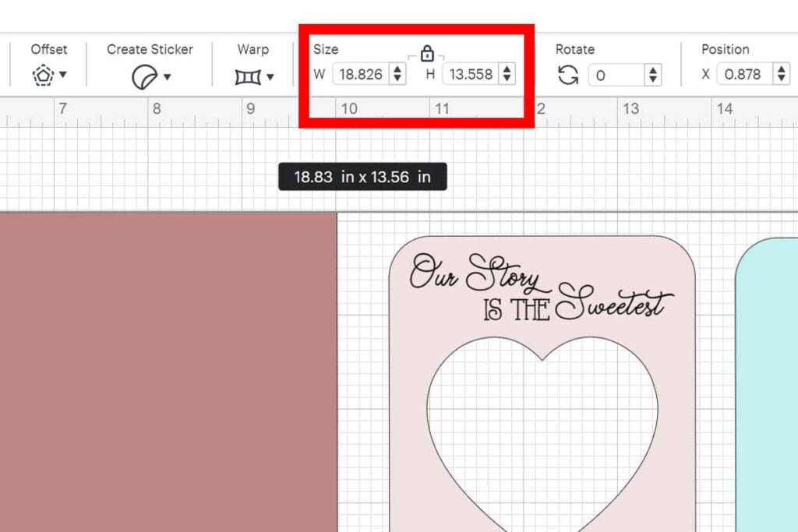Expand the Warp dropdown arrow
The image size is (798, 532).
[268, 76]
